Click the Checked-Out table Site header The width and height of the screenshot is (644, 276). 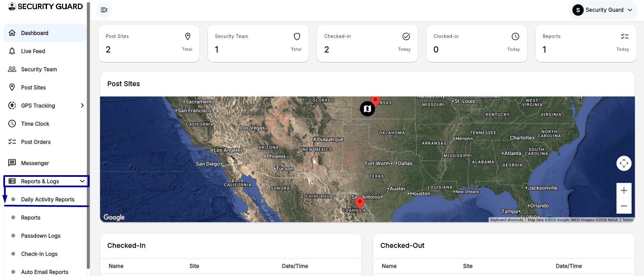point(468,266)
